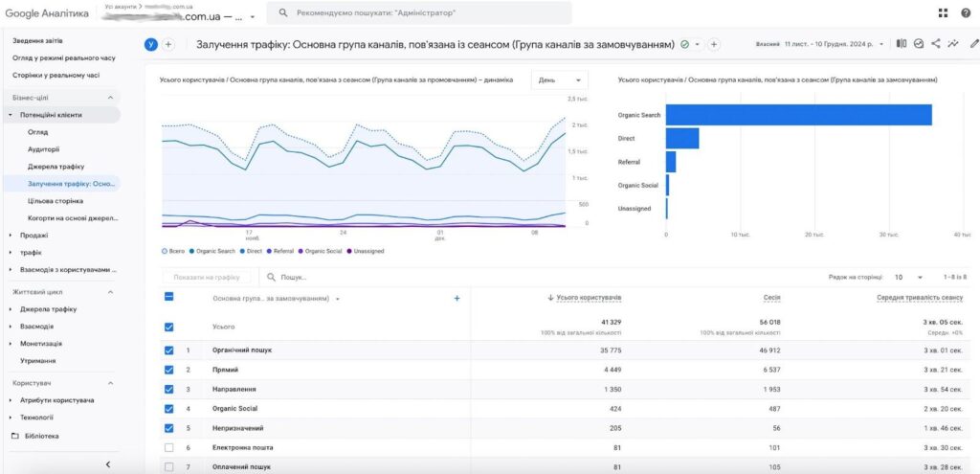
Task: Click the Organic Search bar in chart
Action: coord(798,115)
